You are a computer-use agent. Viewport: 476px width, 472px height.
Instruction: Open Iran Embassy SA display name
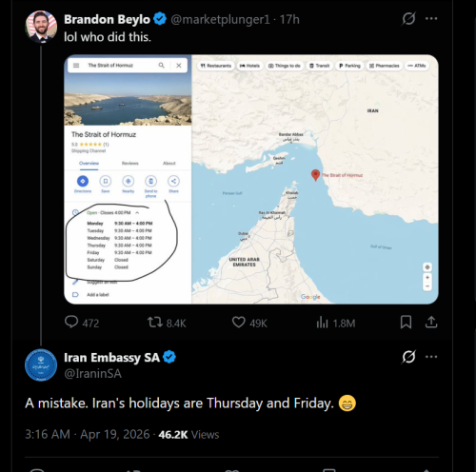(x=111, y=358)
